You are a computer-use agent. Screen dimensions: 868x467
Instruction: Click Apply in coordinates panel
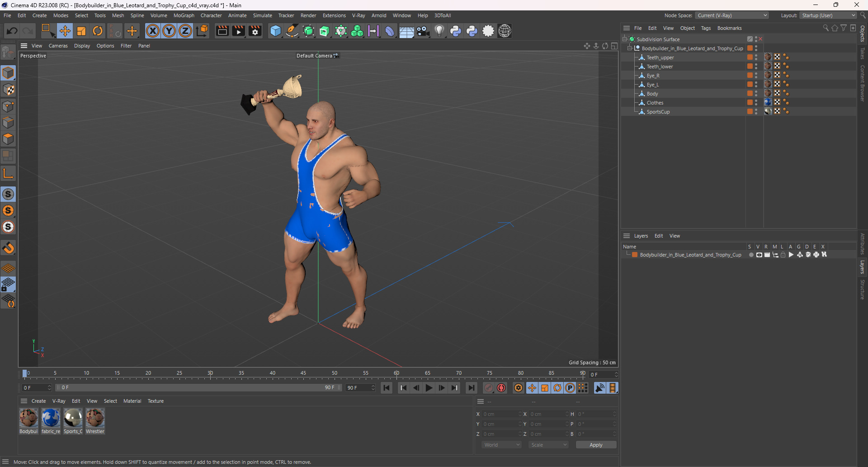(x=596, y=445)
